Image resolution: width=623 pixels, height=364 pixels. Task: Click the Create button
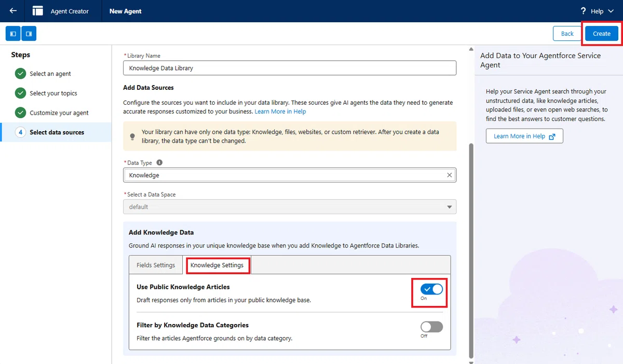point(602,34)
